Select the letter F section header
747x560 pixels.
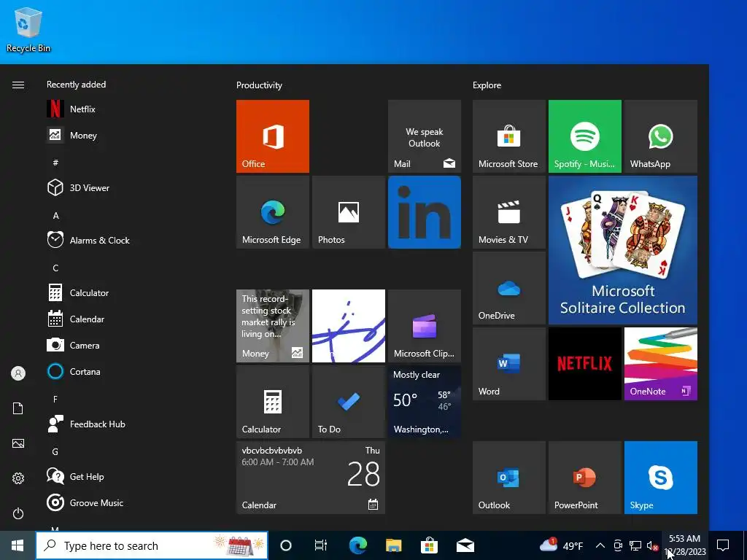pyautogui.click(x=55, y=399)
